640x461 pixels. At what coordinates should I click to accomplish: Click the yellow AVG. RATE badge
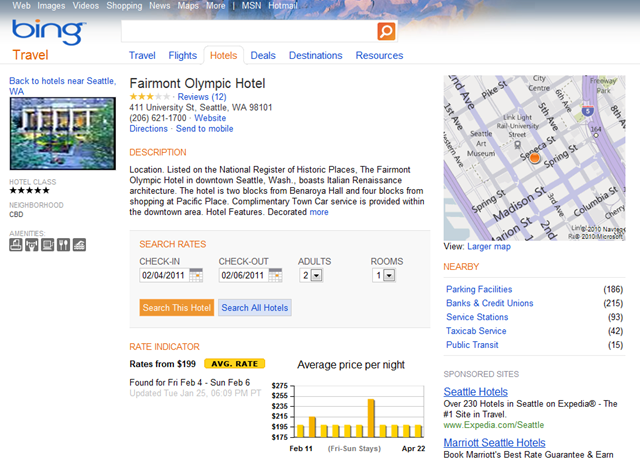pos(234,363)
